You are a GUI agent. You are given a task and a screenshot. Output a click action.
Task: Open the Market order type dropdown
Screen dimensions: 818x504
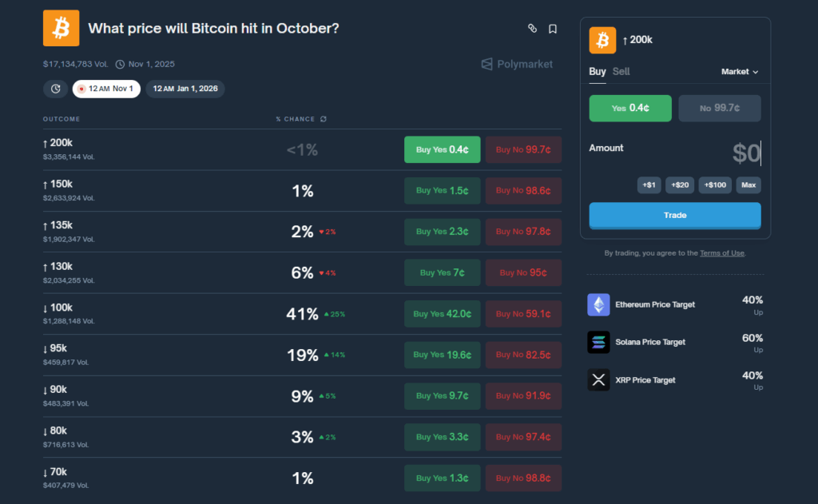tap(740, 72)
